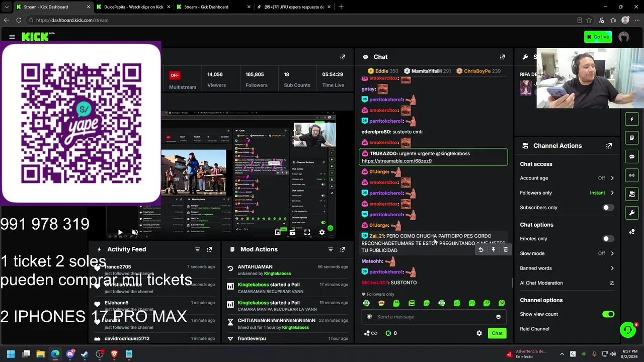Open Mod Actions filter menu
The width and height of the screenshot is (644, 362).
[331, 249]
